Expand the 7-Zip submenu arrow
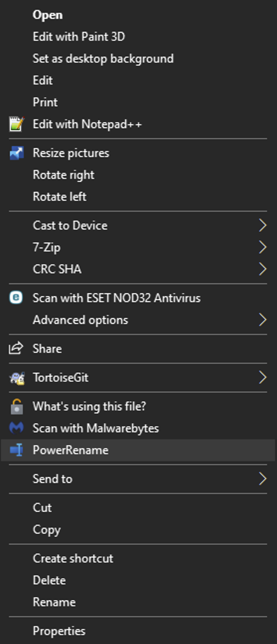The height and width of the screenshot is (644, 277). (x=263, y=247)
